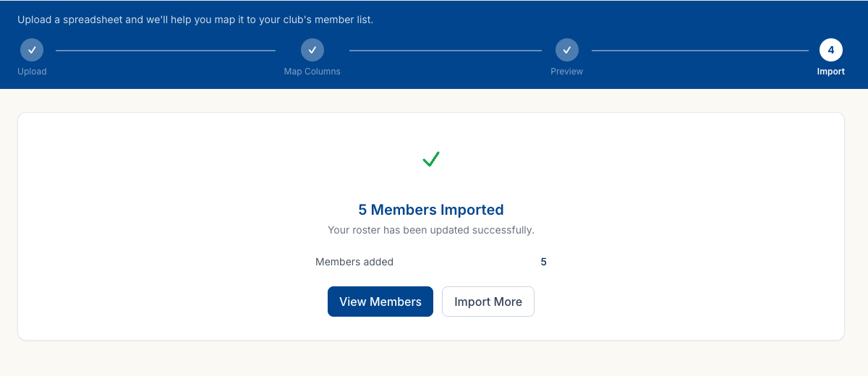
Task: Choose the Import More button
Action: click(x=488, y=302)
